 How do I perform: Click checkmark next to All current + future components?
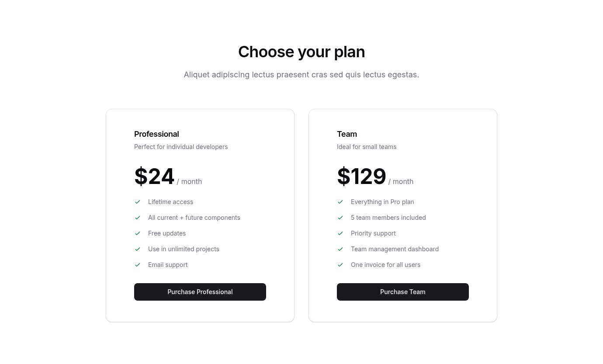coord(138,218)
